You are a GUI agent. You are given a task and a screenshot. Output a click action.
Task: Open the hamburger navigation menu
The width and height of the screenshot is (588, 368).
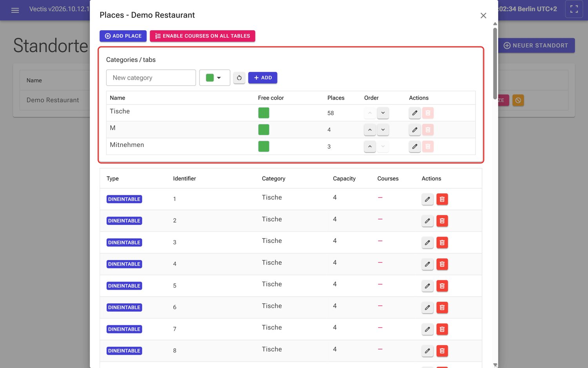tap(15, 10)
